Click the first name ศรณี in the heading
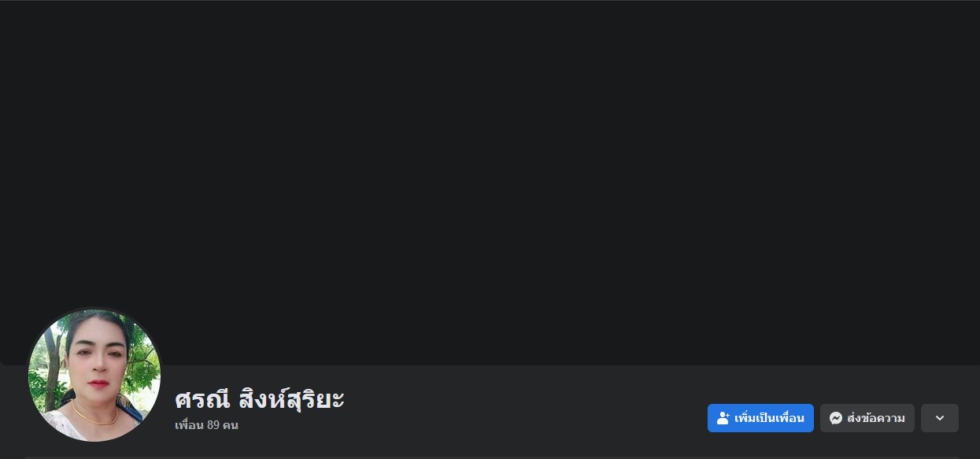980x459 pixels. tap(202, 399)
